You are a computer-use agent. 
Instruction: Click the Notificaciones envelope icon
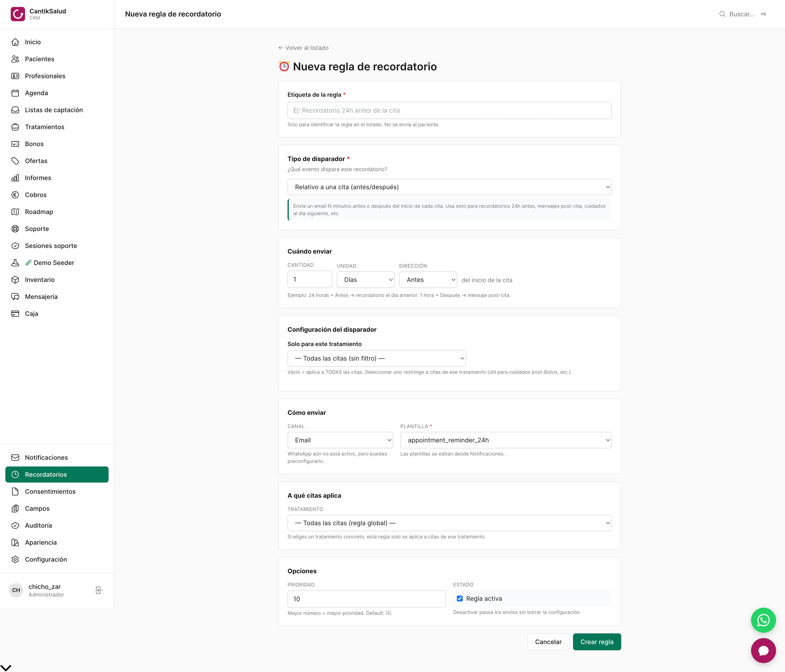click(15, 458)
